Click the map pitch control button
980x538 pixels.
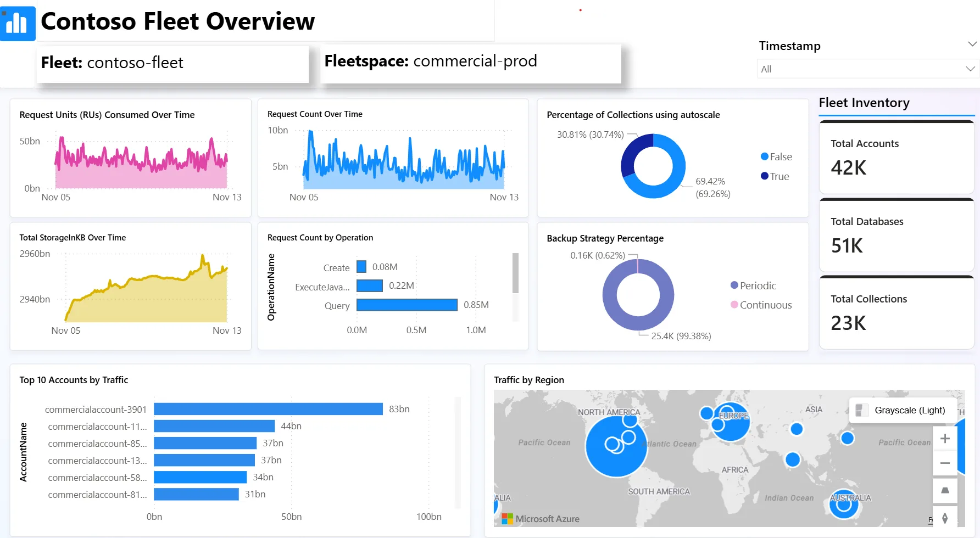(945, 490)
